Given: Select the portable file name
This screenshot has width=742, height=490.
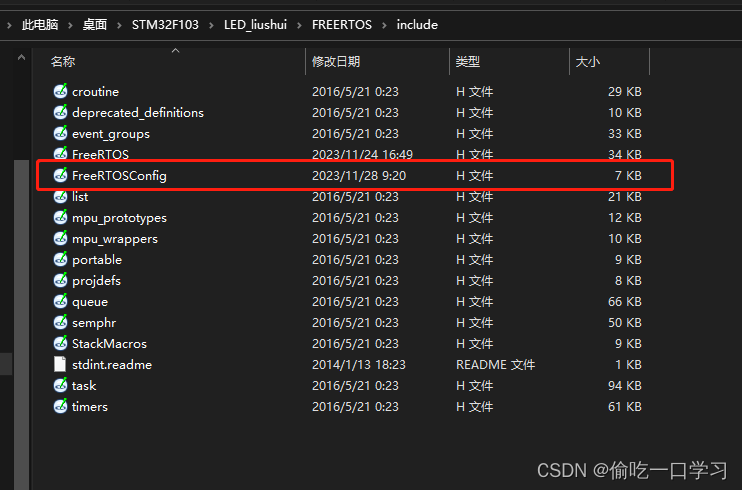Looking at the screenshot, I should (x=97, y=259).
